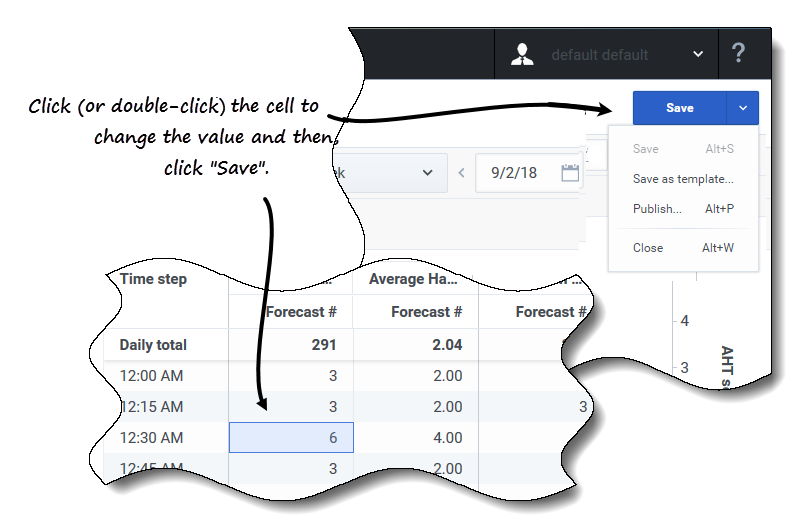Open the Save button dropdown arrow
The image size is (796, 526).
point(743,108)
